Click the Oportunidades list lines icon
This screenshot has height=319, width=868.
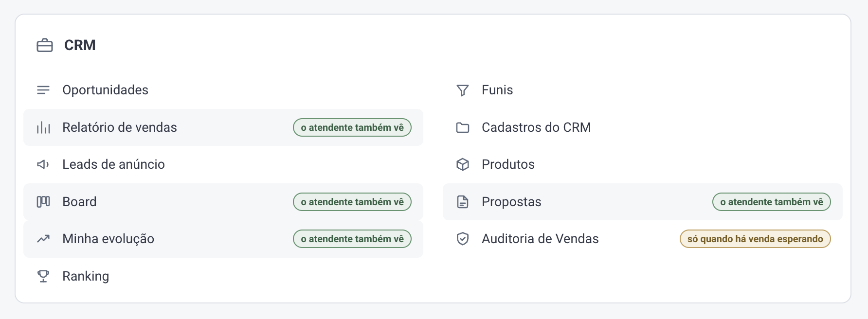pyautogui.click(x=43, y=90)
